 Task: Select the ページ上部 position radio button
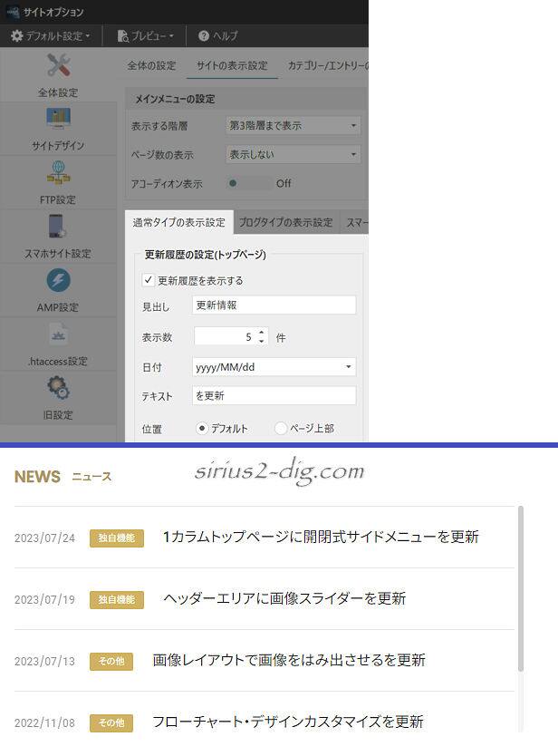[281, 428]
